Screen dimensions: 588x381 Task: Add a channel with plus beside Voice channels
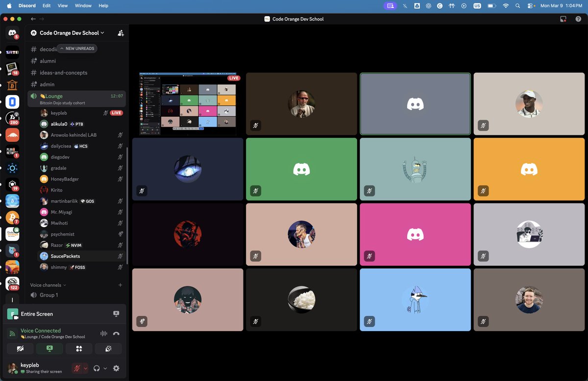point(120,285)
